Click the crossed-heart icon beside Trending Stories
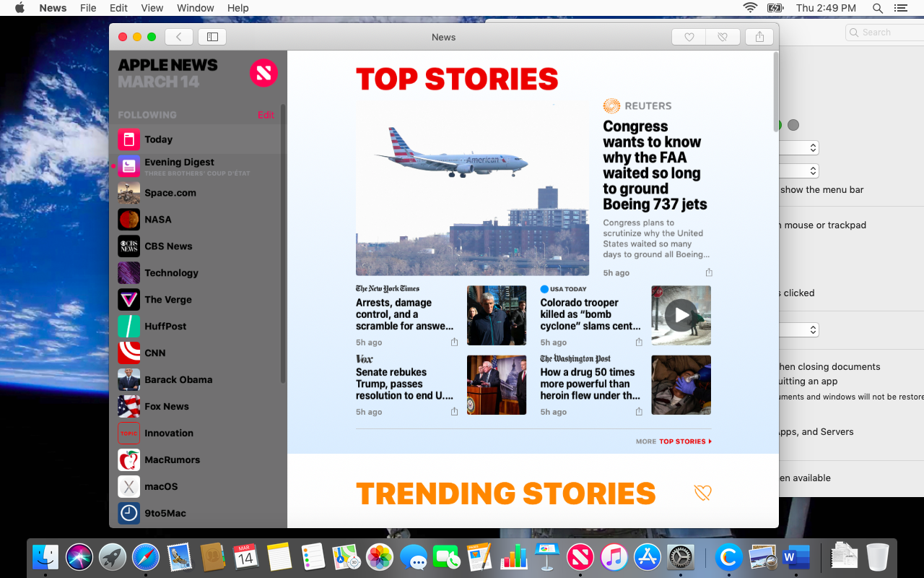 click(702, 493)
